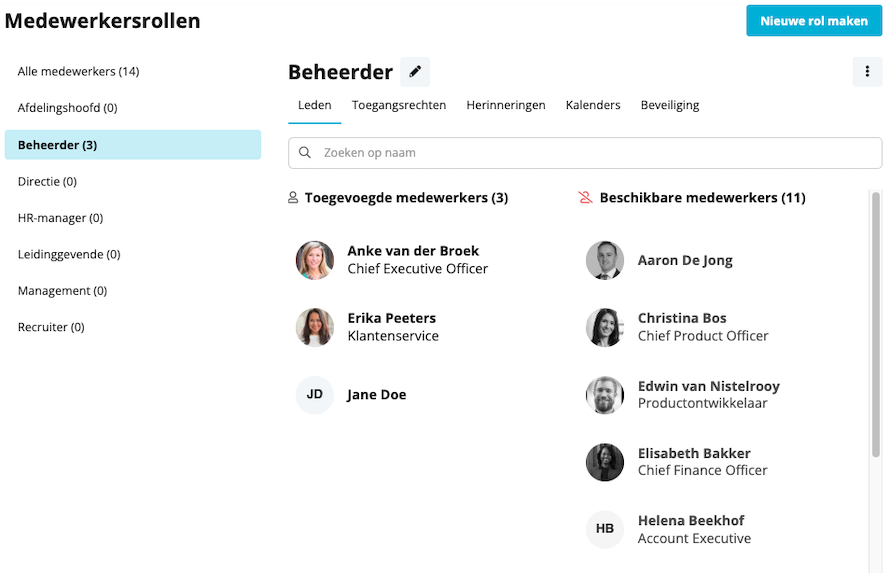Select Elisabeth Bakker from available employees
The height and width of the screenshot is (573, 890).
tap(694, 461)
